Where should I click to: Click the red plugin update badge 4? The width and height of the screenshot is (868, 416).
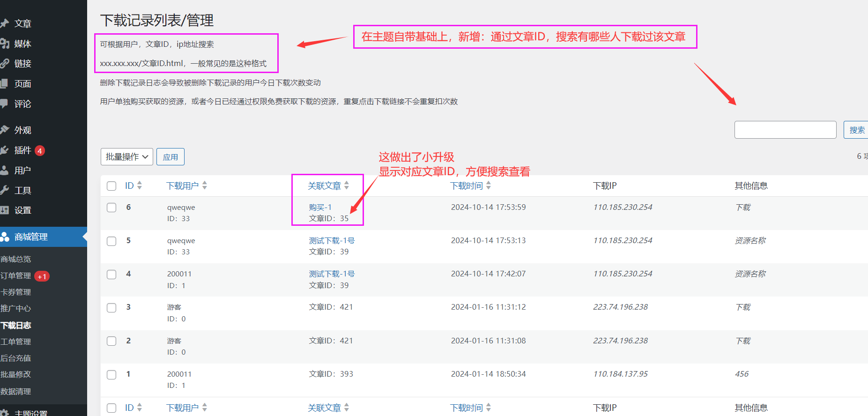[40, 150]
